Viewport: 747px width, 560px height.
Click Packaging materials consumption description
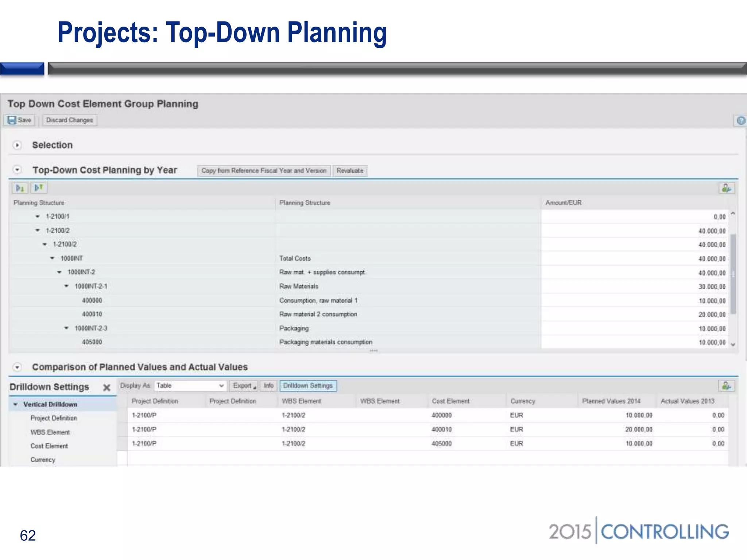[x=326, y=342]
